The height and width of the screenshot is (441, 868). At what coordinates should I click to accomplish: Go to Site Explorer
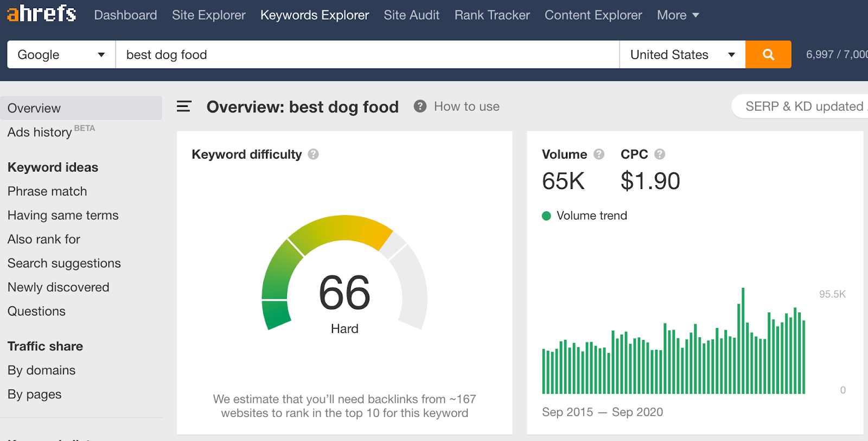(209, 15)
